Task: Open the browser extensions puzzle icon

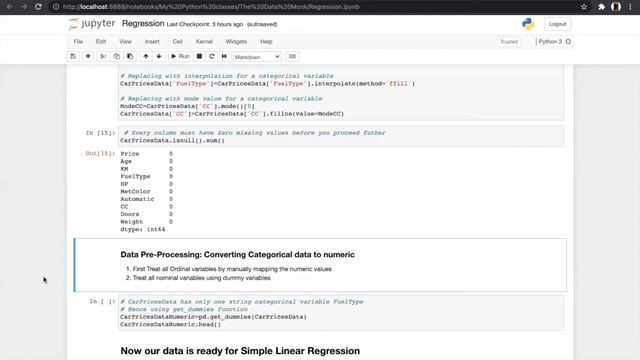Action: 601,7
